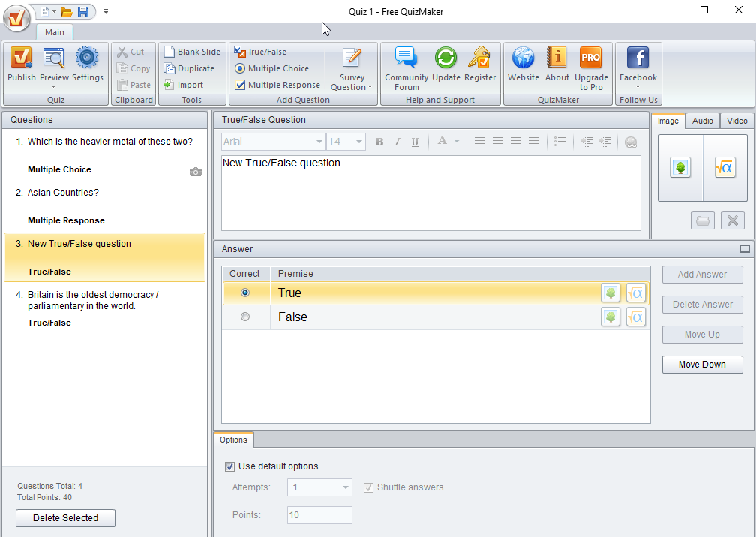The width and height of the screenshot is (756, 537).
Task: Click the Publish quiz icon
Action: pos(21,58)
